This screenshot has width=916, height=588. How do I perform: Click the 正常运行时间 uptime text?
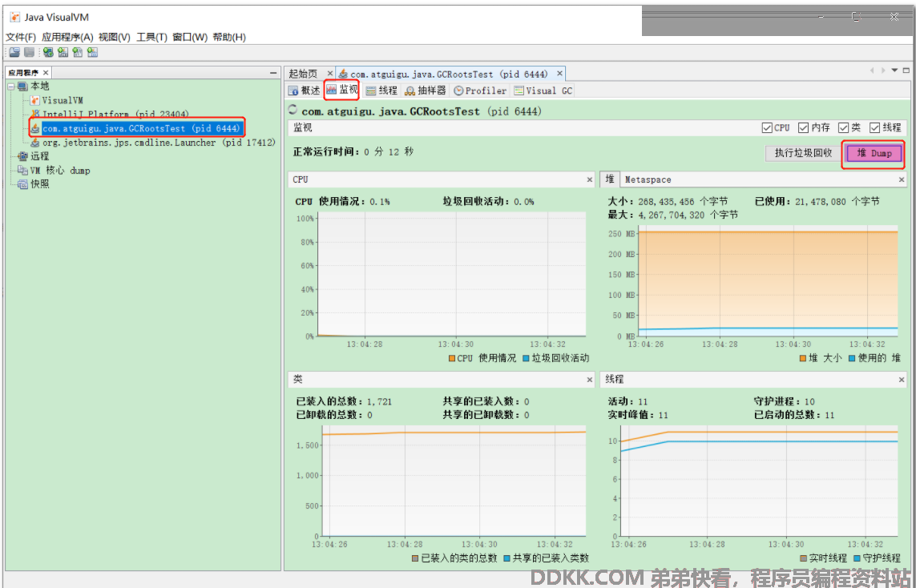point(353,152)
